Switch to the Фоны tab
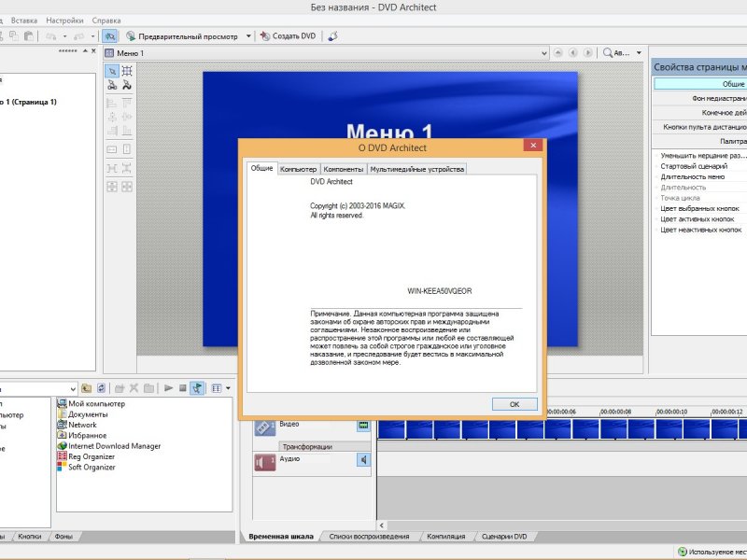This screenshot has width=747, height=560. 63,537
